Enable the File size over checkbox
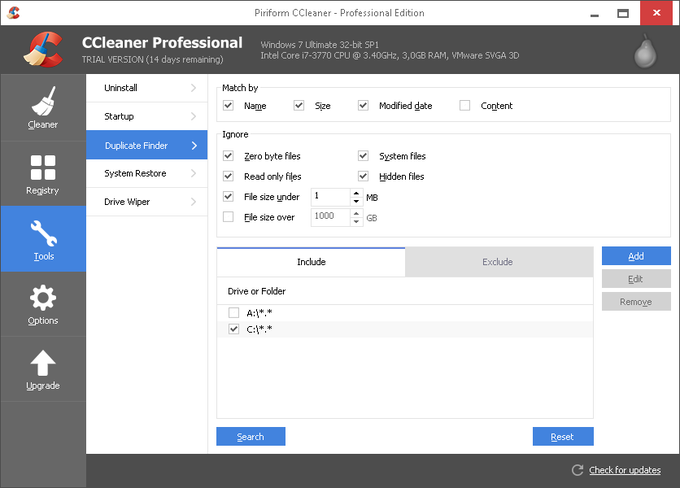This screenshot has width=680, height=488. pos(229,217)
